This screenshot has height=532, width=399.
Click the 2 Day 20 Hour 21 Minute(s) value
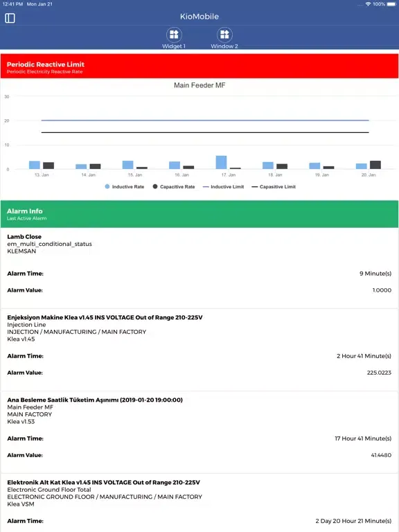pyautogui.click(x=353, y=521)
